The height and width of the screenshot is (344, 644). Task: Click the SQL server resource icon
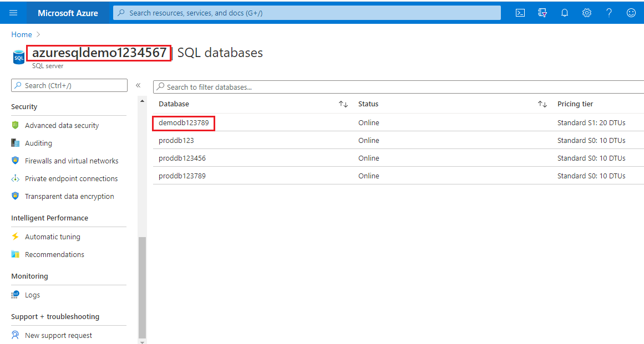coord(19,58)
